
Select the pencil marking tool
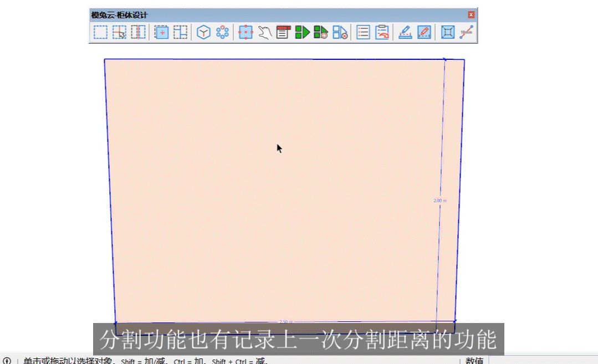click(x=405, y=32)
